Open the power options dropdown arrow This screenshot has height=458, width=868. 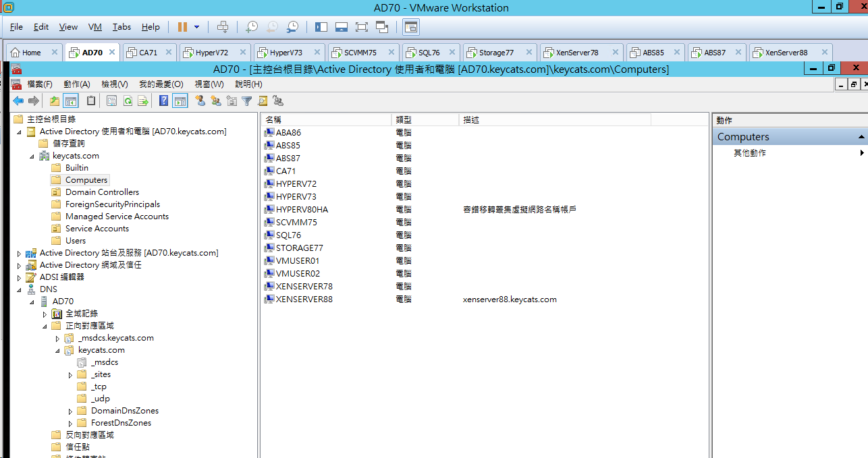pos(196,27)
